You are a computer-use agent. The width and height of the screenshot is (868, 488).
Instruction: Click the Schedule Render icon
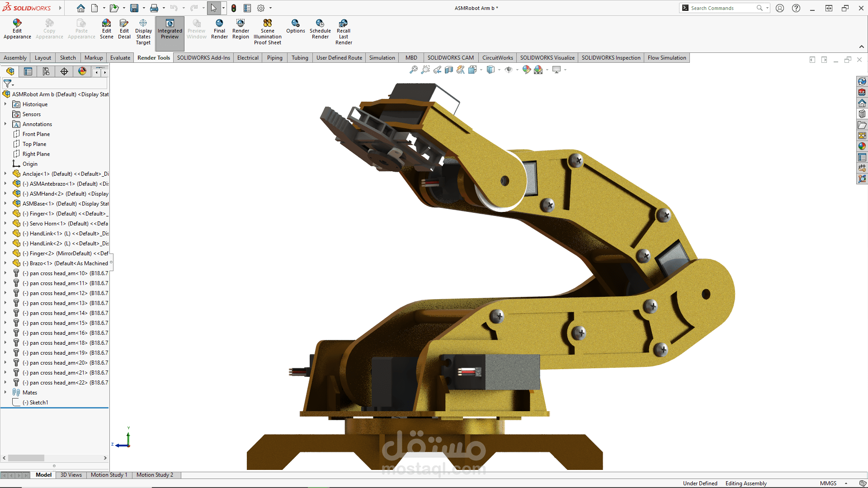320,23
